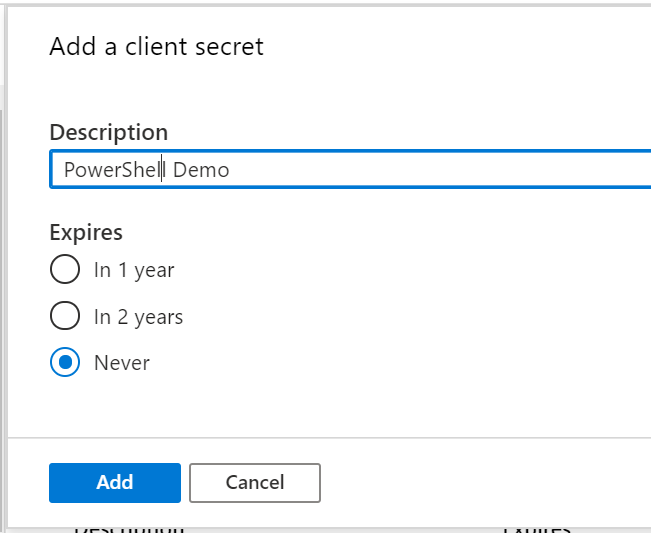The width and height of the screenshot is (651, 533).
Task: Click the Expires column header behind the dialog
Action: pyautogui.click(x=537, y=528)
